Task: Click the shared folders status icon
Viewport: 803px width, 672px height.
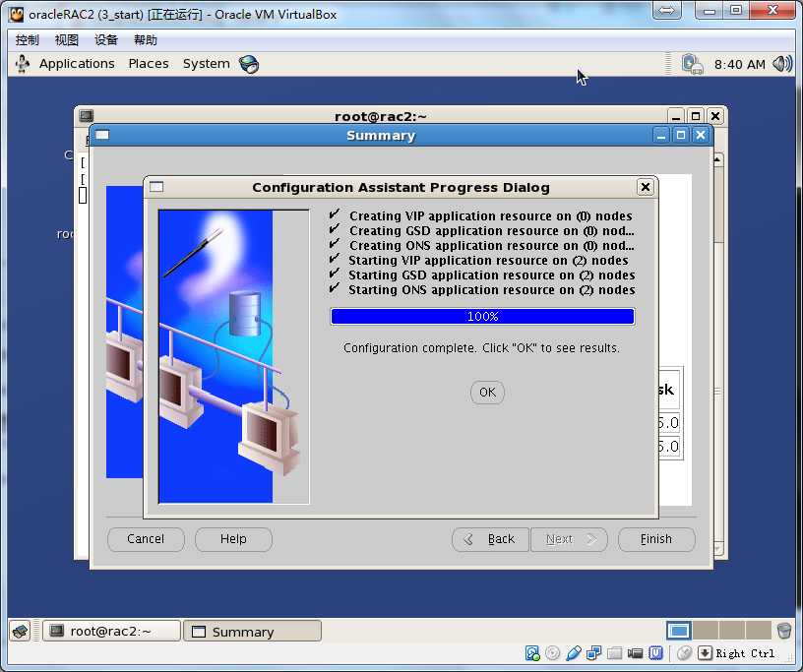Action: (x=614, y=653)
